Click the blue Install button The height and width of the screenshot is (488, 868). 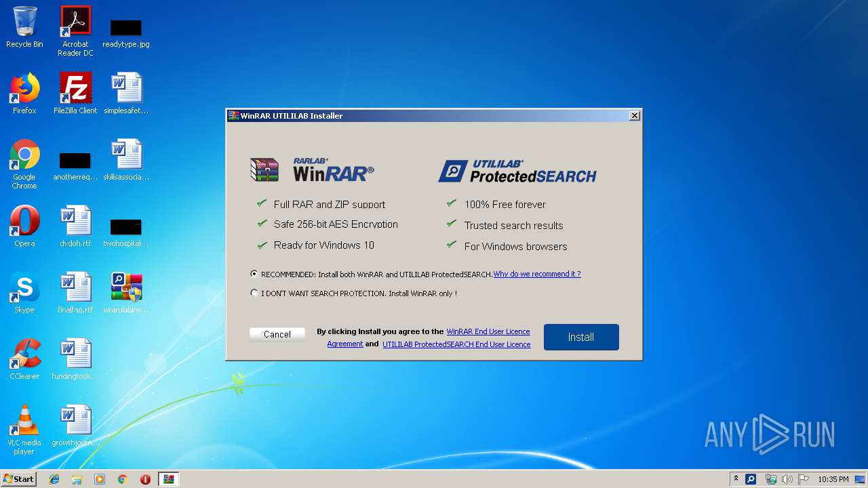581,337
